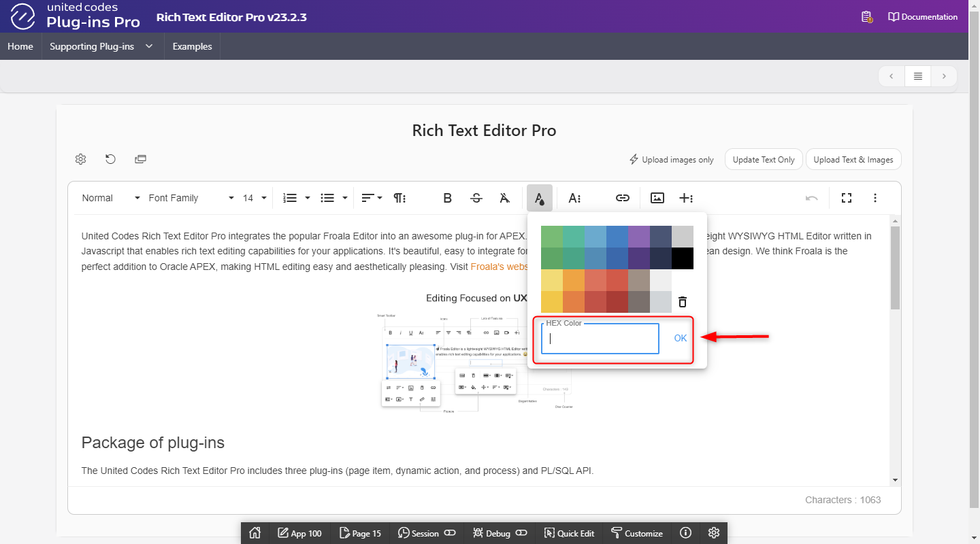Open the Font Family dropdown
The height and width of the screenshot is (544, 980).
point(191,198)
